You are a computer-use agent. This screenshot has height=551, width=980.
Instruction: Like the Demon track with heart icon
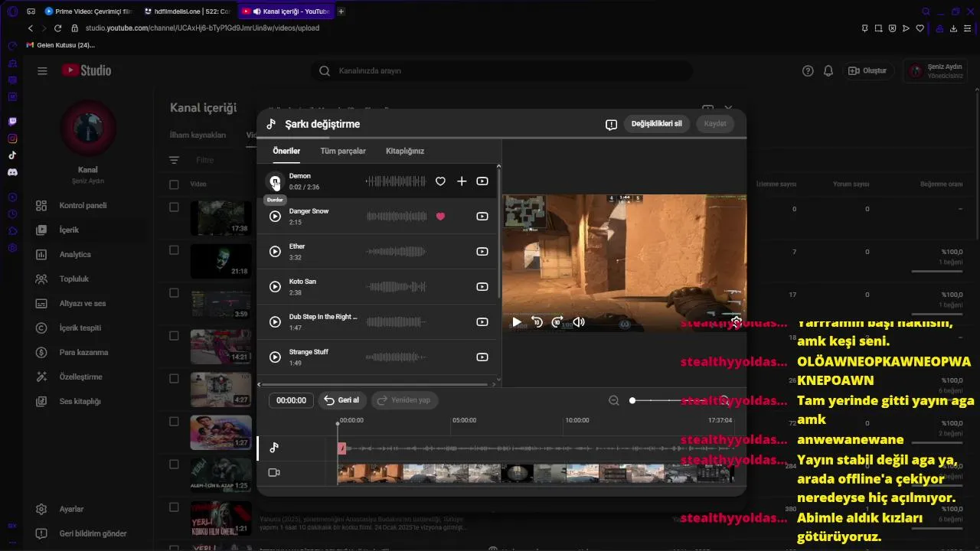(440, 181)
